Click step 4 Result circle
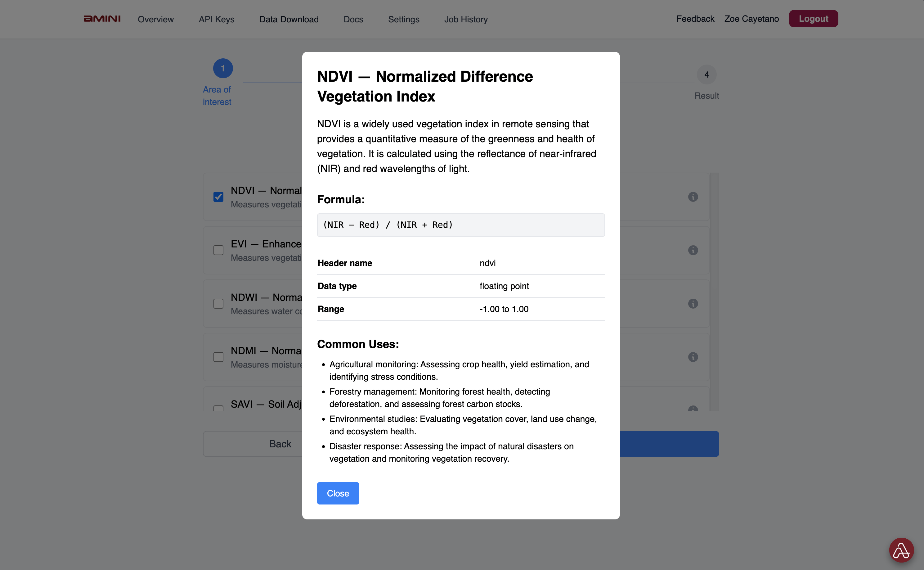Viewport: 924px width, 570px height. [707, 75]
